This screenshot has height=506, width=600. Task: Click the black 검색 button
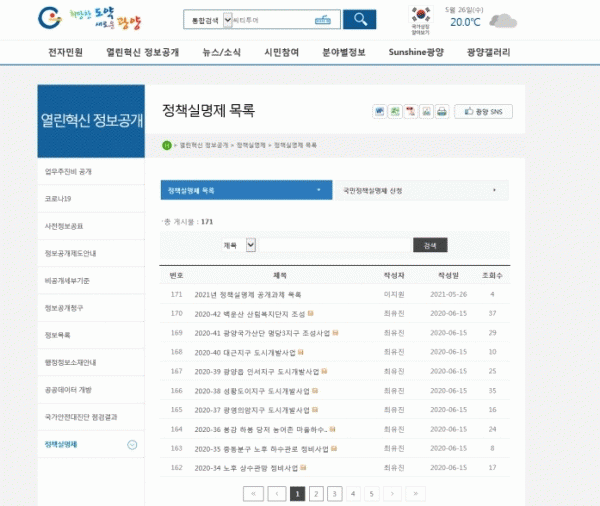pyautogui.click(x=430, y=245)
